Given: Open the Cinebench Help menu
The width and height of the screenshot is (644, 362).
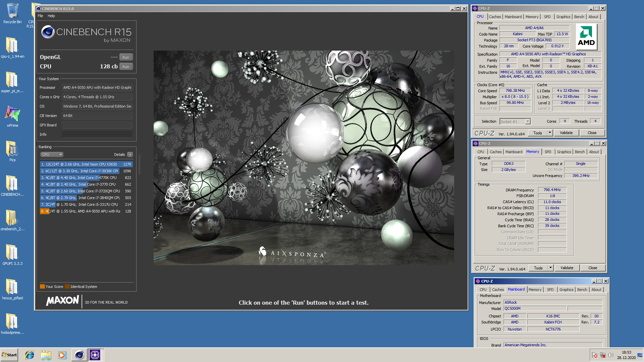Looking at the screenshot, I should pyautogui.click(x=51, y=16).
